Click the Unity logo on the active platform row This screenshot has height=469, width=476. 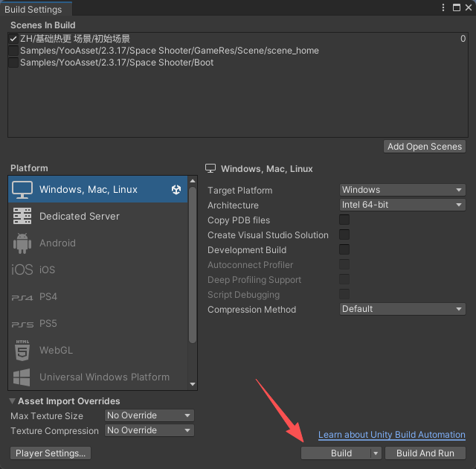[x=176, y=190]
